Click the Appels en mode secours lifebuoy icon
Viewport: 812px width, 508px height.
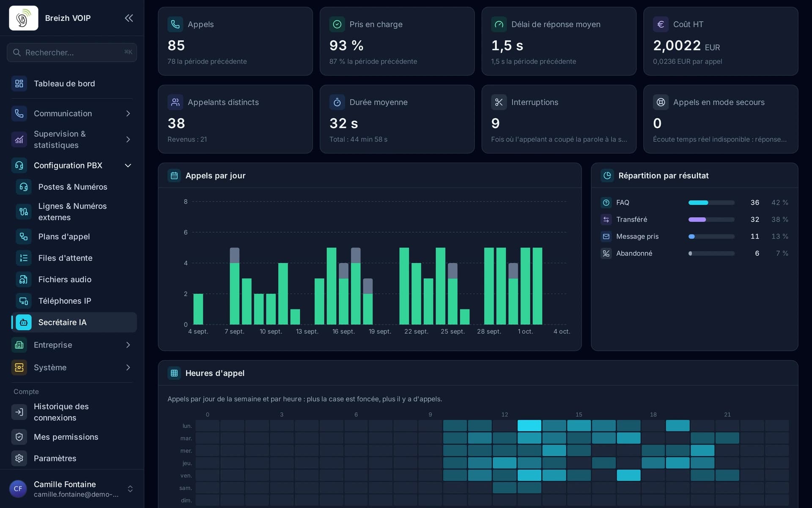pyautogui.click(x=661, y=102)
